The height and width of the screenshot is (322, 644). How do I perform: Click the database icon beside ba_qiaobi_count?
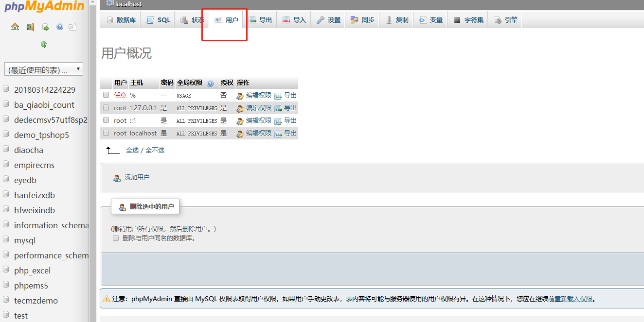pyautogui.click(x=6, y=104)
